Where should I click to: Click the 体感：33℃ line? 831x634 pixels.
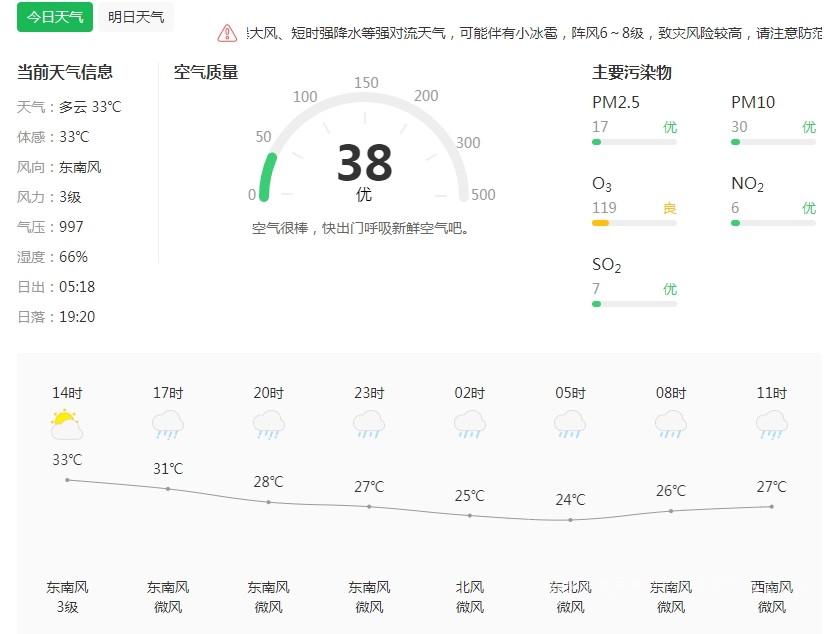53,137
